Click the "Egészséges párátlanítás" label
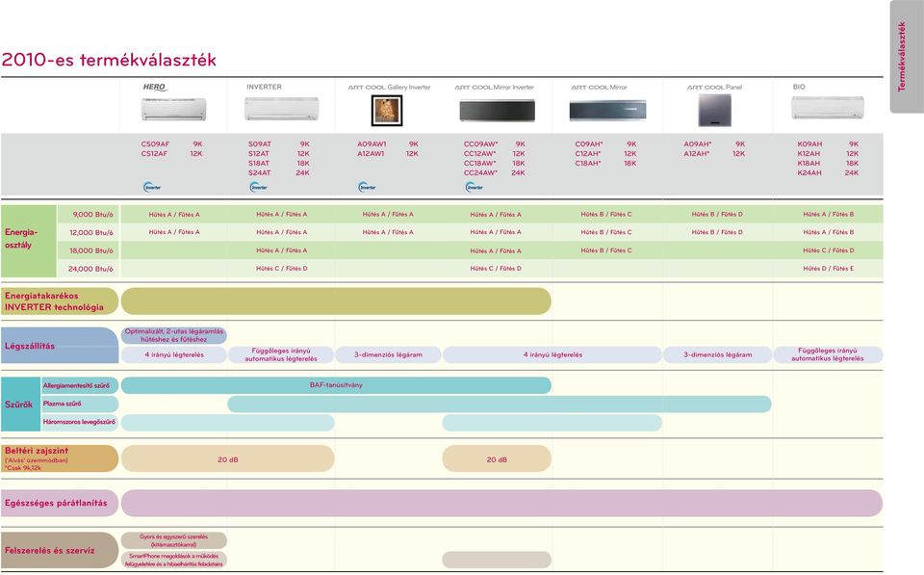 (x=56, y=503)
